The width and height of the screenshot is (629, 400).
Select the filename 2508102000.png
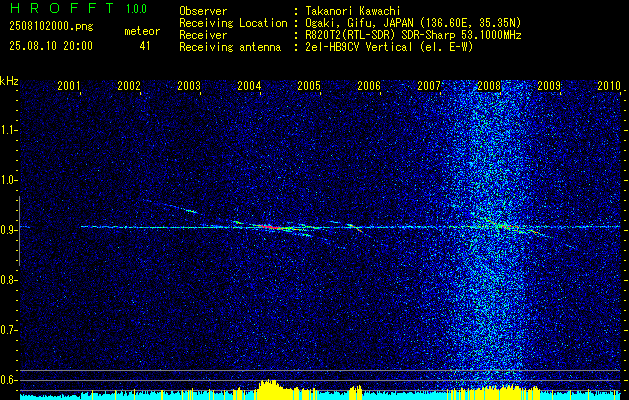pos(51,27)
